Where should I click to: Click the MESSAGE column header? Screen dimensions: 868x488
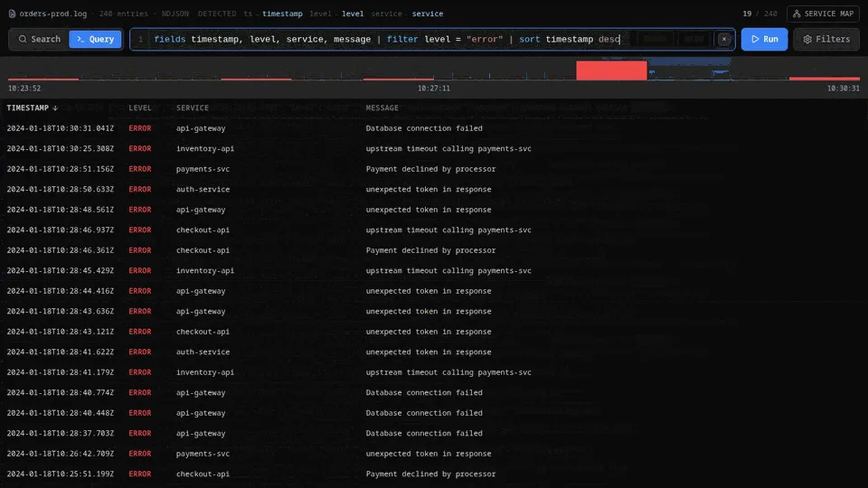(x=382, y=108)
